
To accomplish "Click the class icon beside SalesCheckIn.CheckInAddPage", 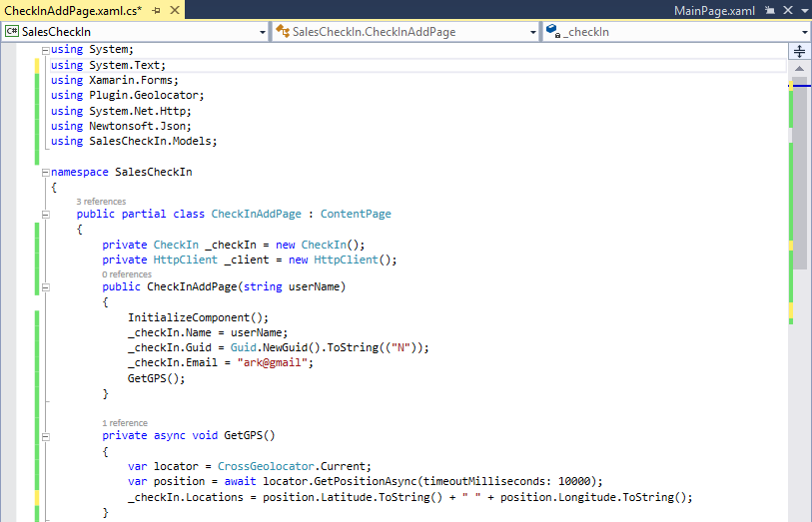I will pyautogui.click(x=283, y=32).
